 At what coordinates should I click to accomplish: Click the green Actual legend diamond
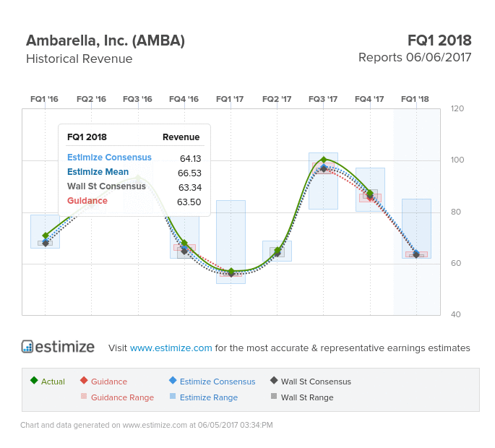pos(34,380)
